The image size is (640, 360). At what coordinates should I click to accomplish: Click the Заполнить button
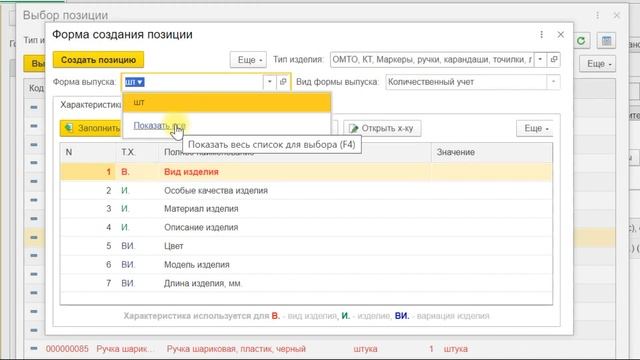[91, 128]
